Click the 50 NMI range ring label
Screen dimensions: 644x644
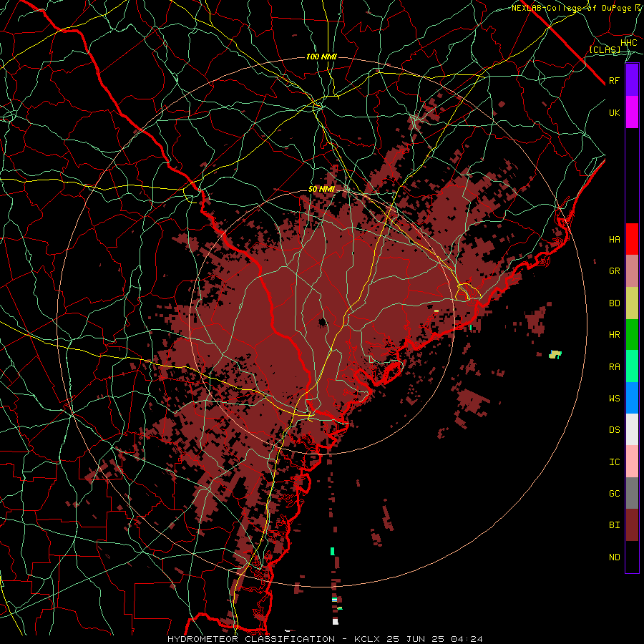[x=321, y=190]
